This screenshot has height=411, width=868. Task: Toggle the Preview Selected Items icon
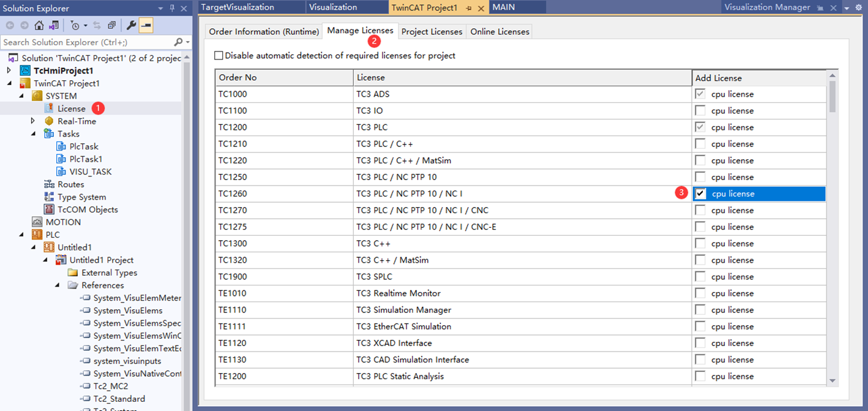click(x=146, y=26)
